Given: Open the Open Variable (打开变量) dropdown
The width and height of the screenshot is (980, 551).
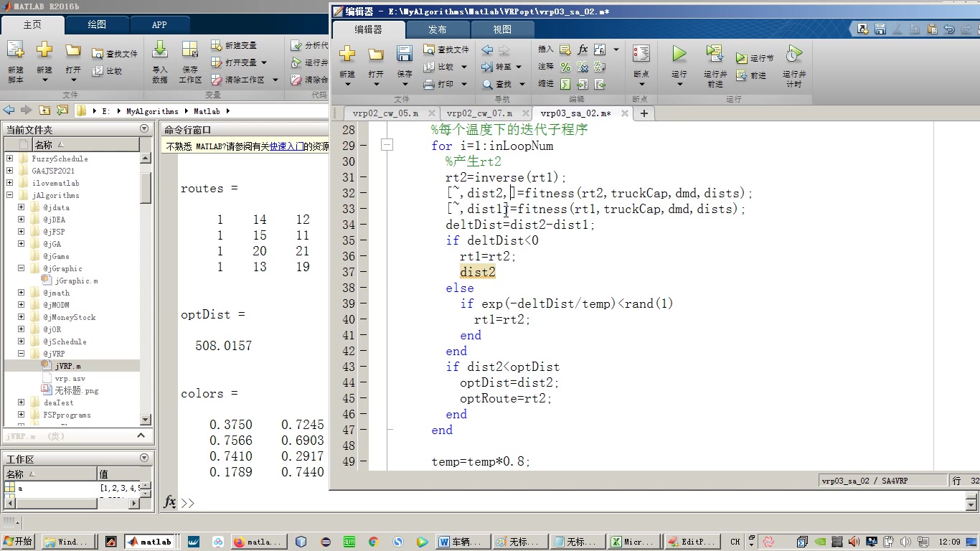Looking at the screenshot, I should pos(264,62).
